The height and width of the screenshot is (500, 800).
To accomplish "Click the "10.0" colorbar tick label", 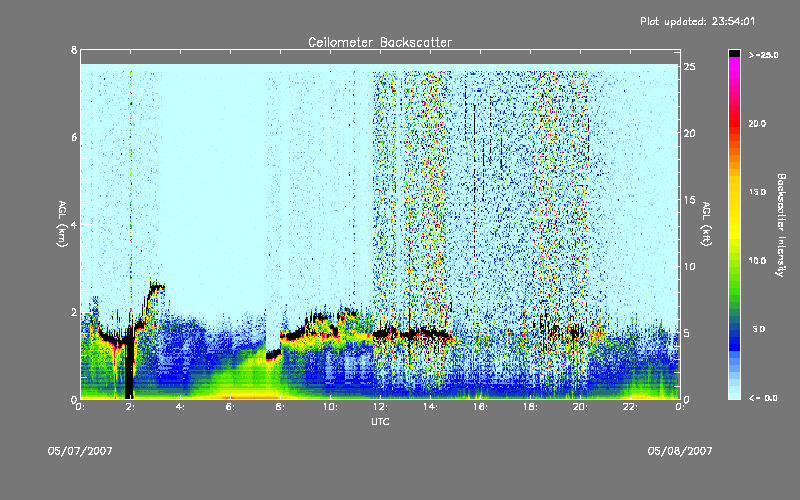I will pyautogui.click(x=757, y=261).
